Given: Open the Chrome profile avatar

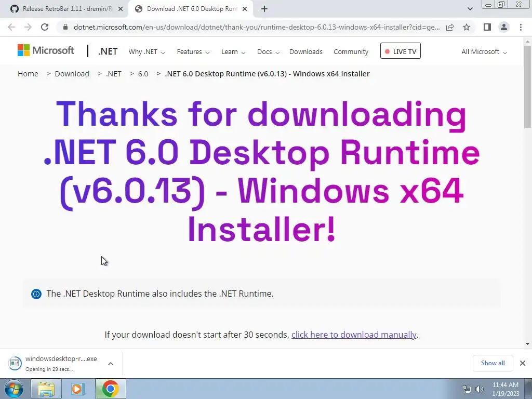Looking at the screenshot, I should pyautogui.click(x=504, y=27).
